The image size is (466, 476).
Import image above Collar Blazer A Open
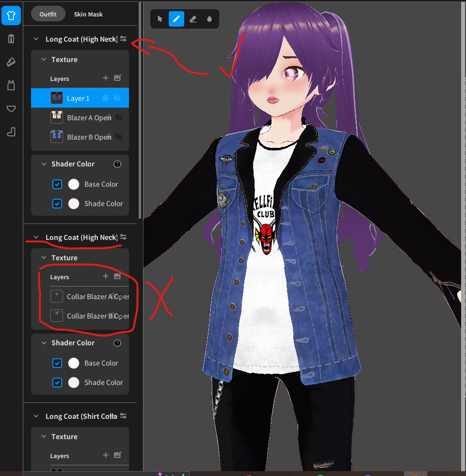(117, 276)
